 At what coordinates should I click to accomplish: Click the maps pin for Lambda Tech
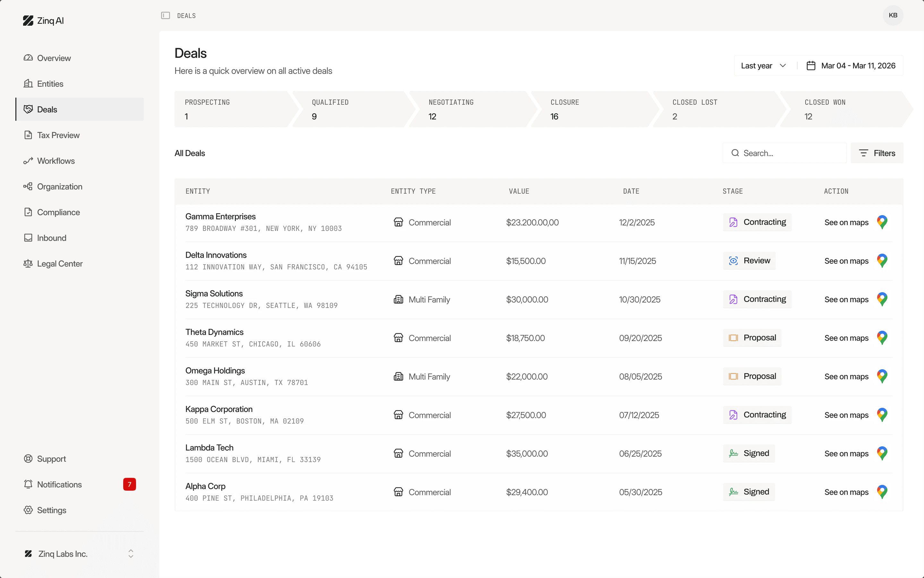[x=882, y=454]
